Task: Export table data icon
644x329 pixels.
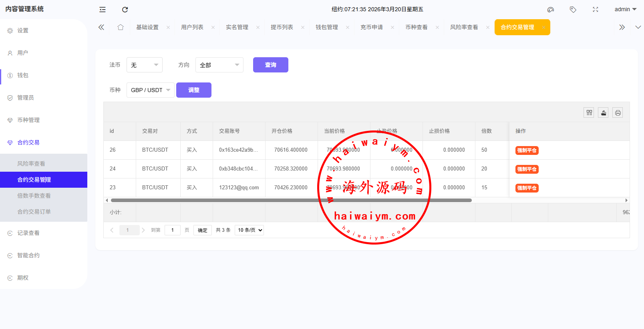Action: [604, 113]
